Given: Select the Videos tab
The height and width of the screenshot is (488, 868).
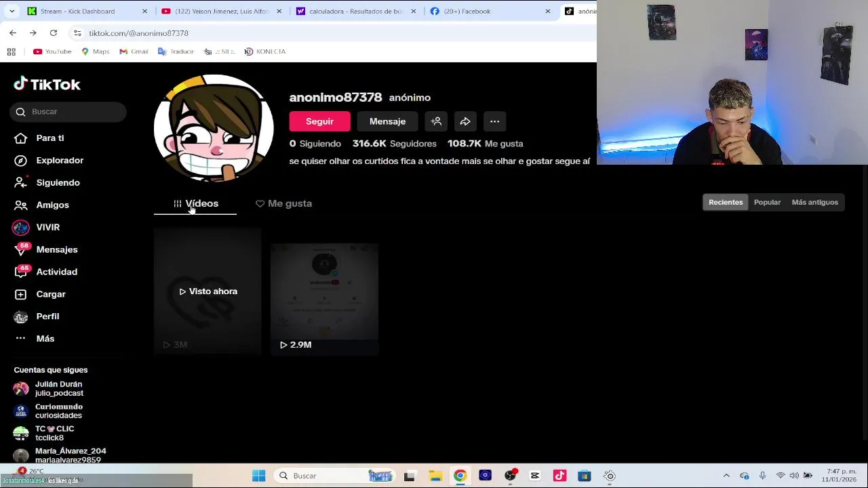Looking at the screenshot, I should click(195, 203).
